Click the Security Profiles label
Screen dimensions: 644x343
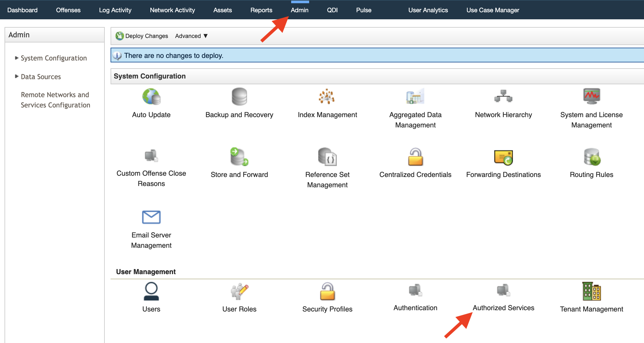(327, 309)
